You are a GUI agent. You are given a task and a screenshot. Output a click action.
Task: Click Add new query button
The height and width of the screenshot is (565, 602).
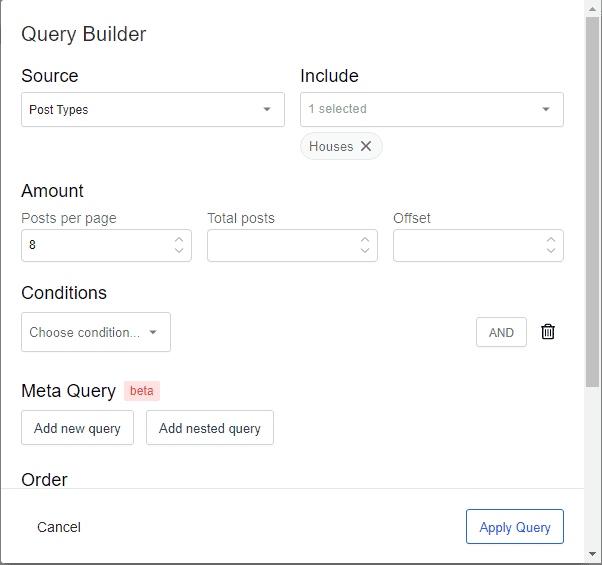(77, 428)
